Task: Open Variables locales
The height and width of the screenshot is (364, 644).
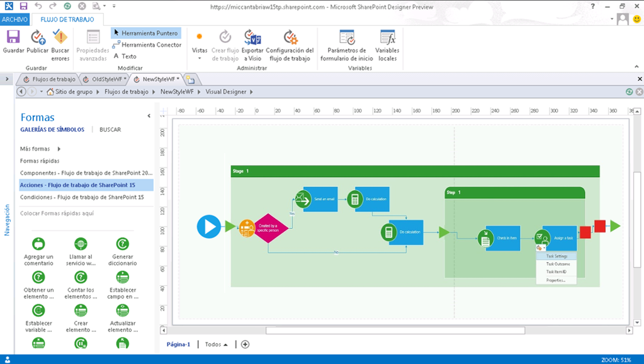Action: [387, 45]
